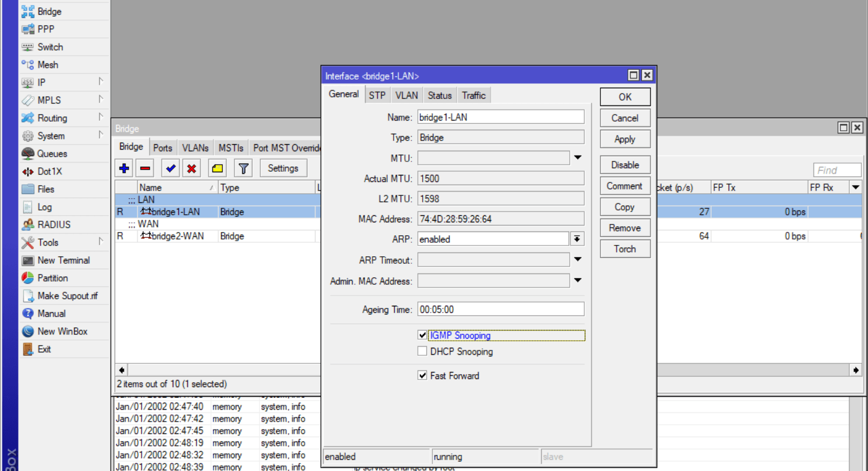Open the Log sidebar icon
The width and height of the screenshot is (868, 471).
coord(28,207)
